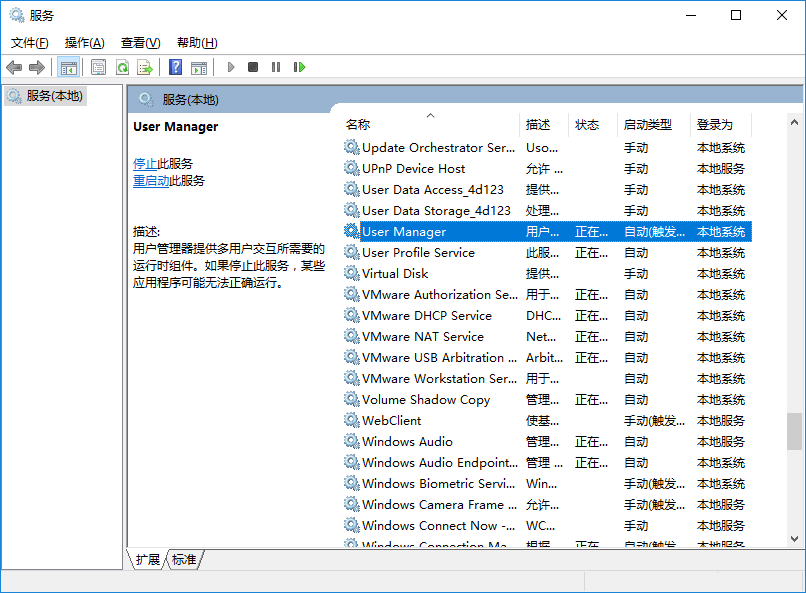Open the 查看(V) menu
The image size is (806, 593).
tap(141, 43)
